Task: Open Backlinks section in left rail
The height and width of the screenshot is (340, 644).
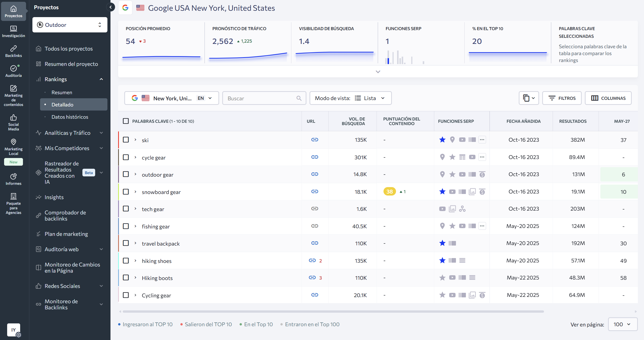Action: 13,51
